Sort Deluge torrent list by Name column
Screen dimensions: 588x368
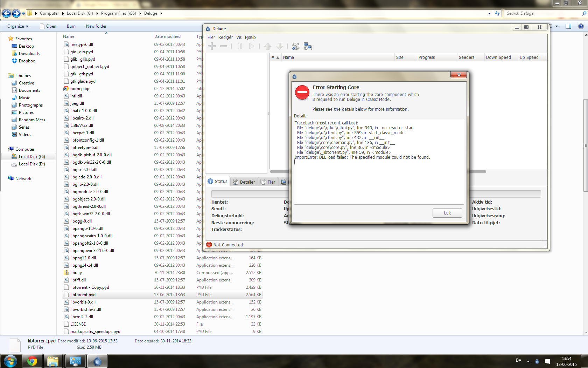click(x=338, y=57)
